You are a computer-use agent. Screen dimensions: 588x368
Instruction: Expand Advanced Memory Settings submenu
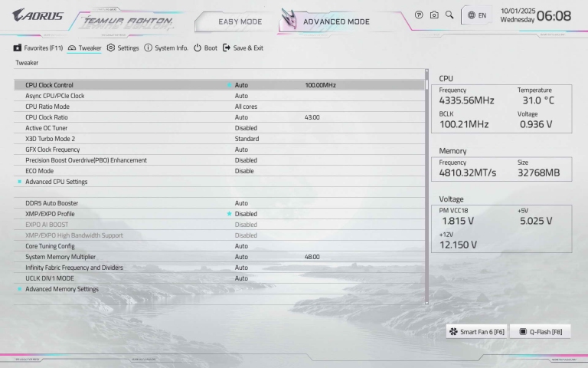tap(62, 289)
